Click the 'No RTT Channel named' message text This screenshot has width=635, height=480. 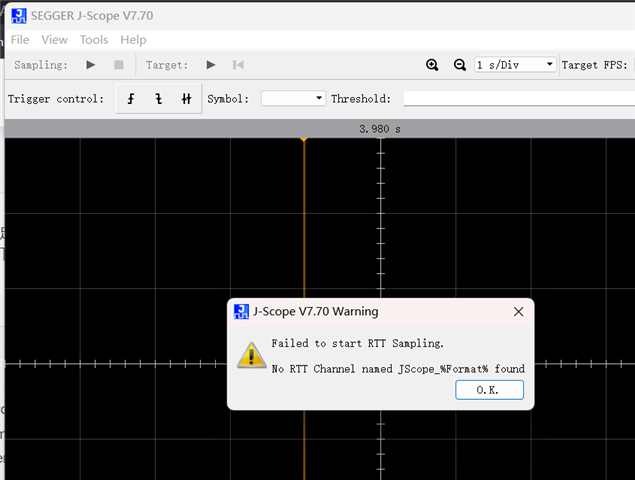[398, 369]
